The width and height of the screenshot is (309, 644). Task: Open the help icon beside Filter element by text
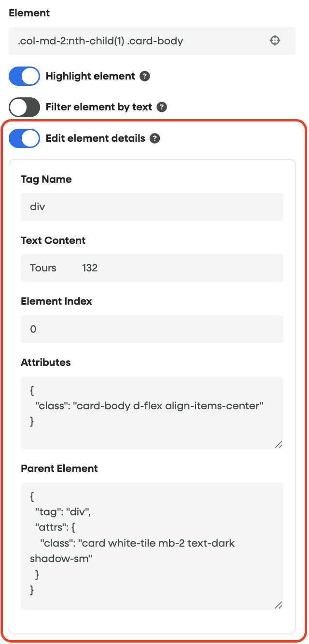coord(162,107)
